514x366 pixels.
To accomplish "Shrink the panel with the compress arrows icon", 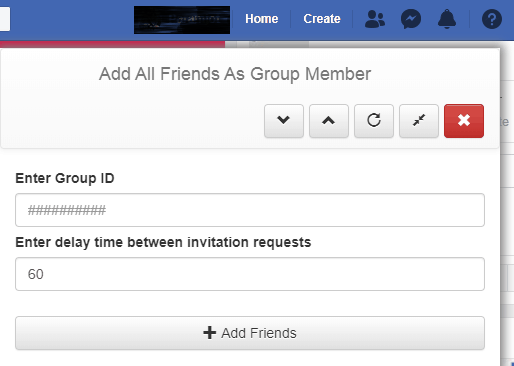I will click(x=419, y=121).
